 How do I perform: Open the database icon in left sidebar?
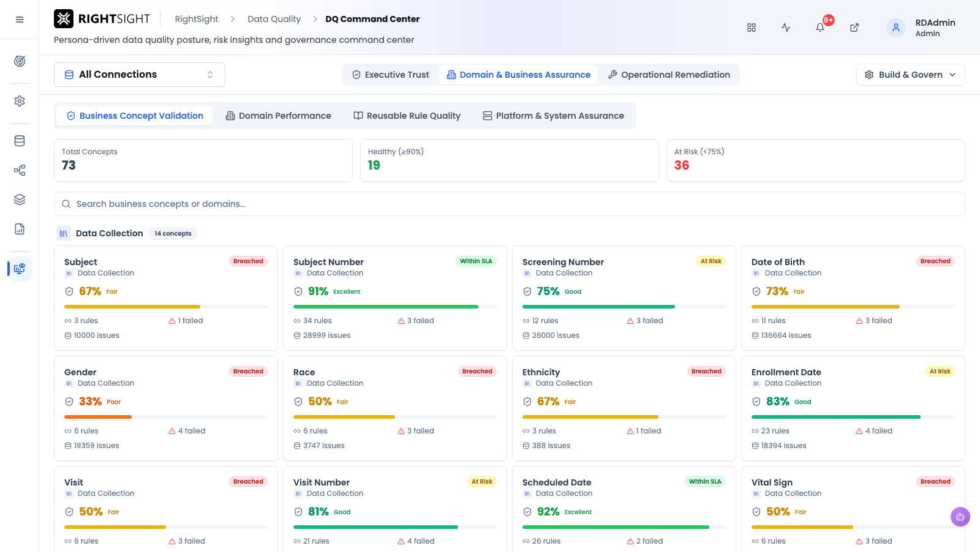tap(20, 141)
